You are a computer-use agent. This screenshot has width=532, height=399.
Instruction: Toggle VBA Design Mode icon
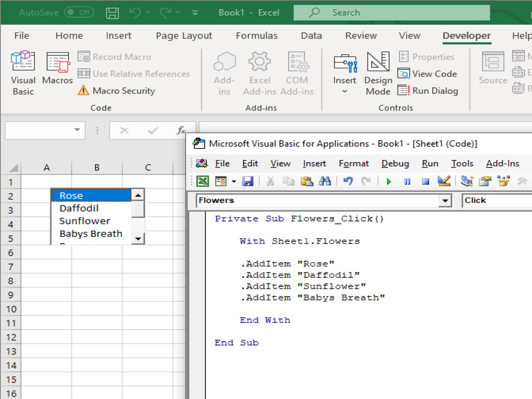pyautogui.click(x=444, y=182)
